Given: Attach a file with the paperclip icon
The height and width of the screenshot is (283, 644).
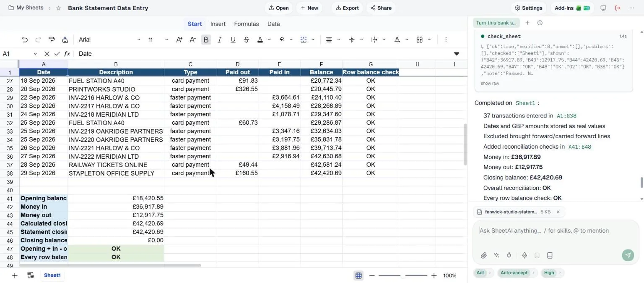Looking at the screenshot, I should (483, 255).
